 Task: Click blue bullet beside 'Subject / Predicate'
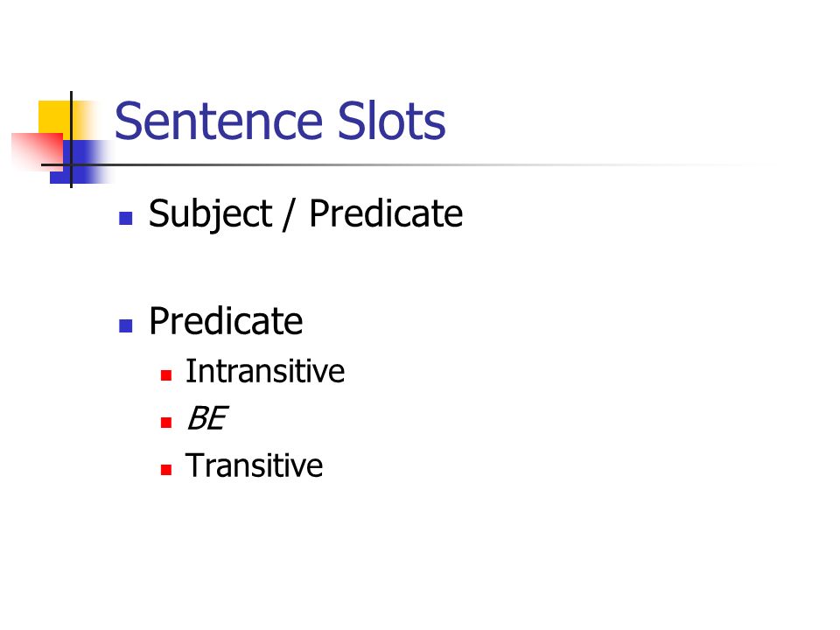click(126, 218)
